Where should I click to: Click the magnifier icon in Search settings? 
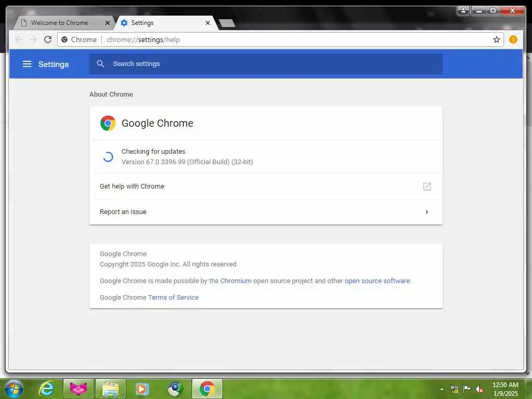click(100, 64)
